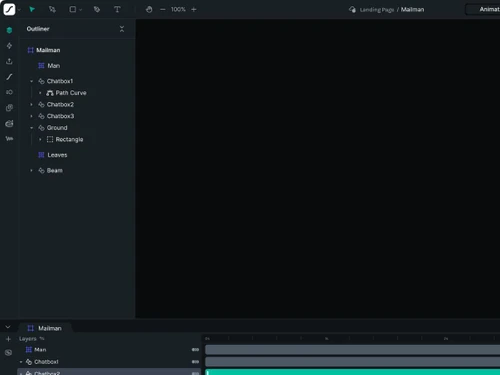Open the Landing Page breadcrumb
500x375 pixels.
(377, 10)
